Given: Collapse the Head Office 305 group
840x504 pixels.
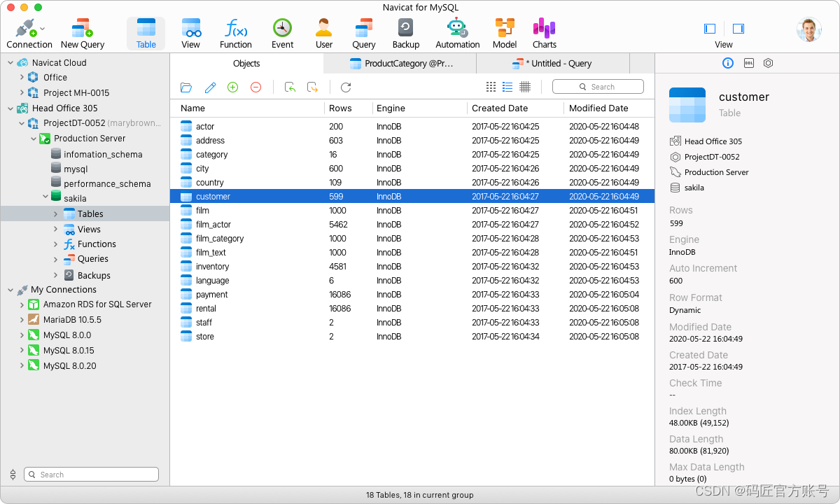Looking at the screenshot, I should click(x=10, y=108).
